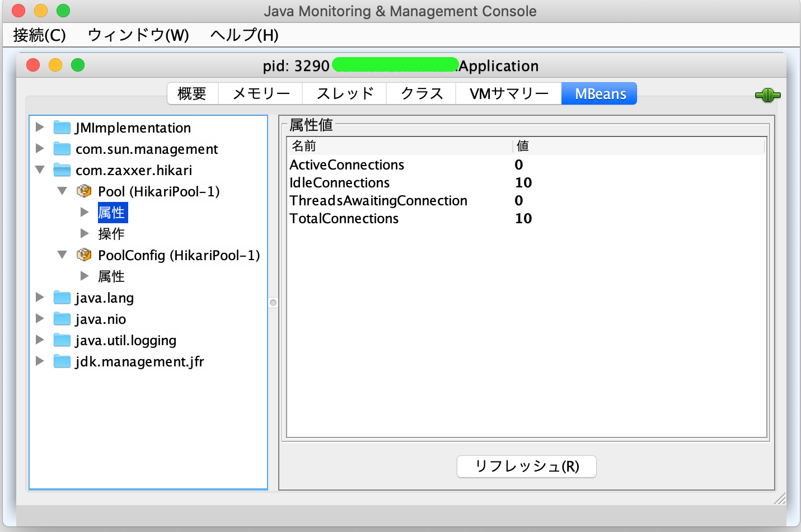Click the Pool (HikariPool-1) MBean icon
The image size is (801, 532).
point(84,191)
